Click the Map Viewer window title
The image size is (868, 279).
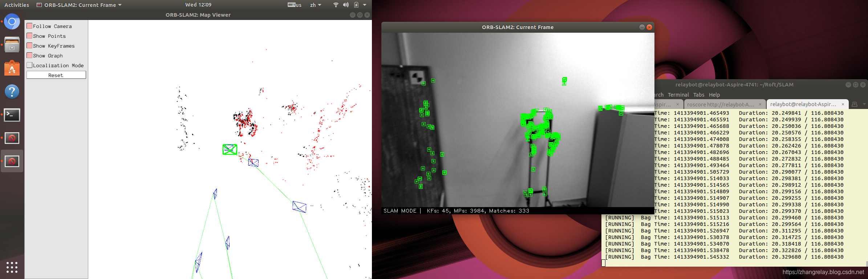coord(198,15)
